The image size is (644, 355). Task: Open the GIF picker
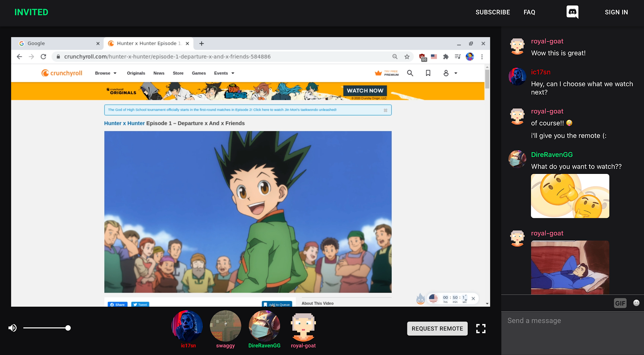620,303
